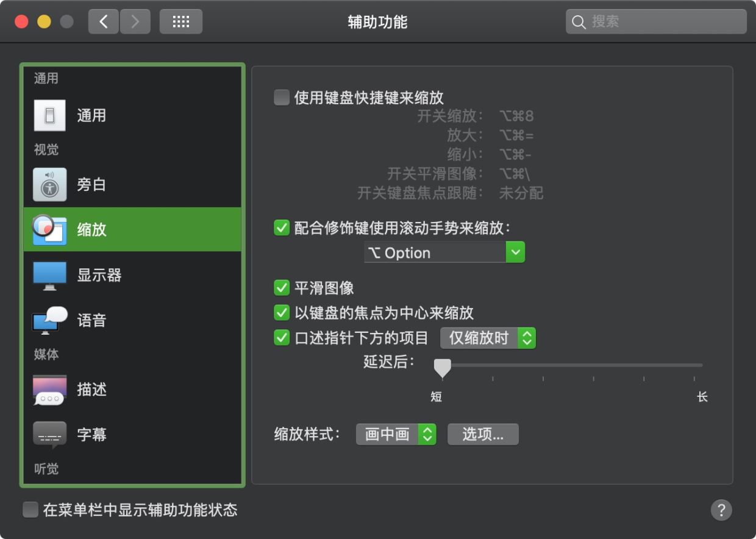Open help with the question mark button
Image resolution: width=756 pixels, height=539 pixels.
[721, 510]
